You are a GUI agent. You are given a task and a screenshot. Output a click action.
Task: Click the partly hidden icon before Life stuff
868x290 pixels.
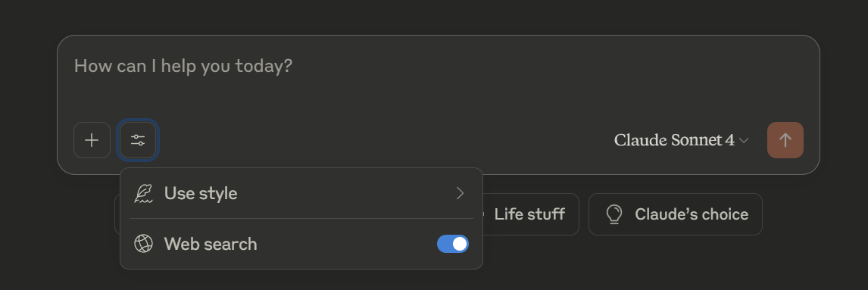[x=481, y=214]
